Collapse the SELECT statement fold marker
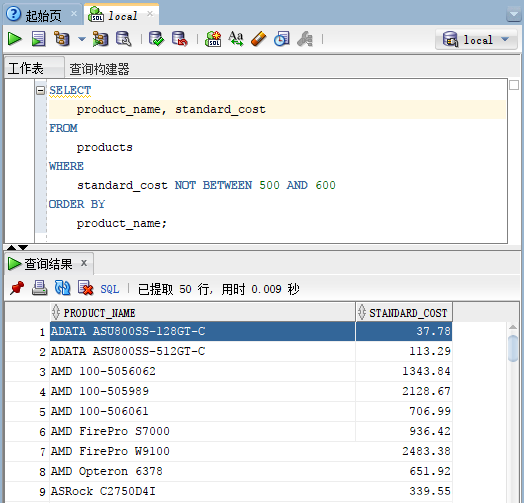This screenshot has width=524, height=503. pyautogui.click(x=40, y=90)
